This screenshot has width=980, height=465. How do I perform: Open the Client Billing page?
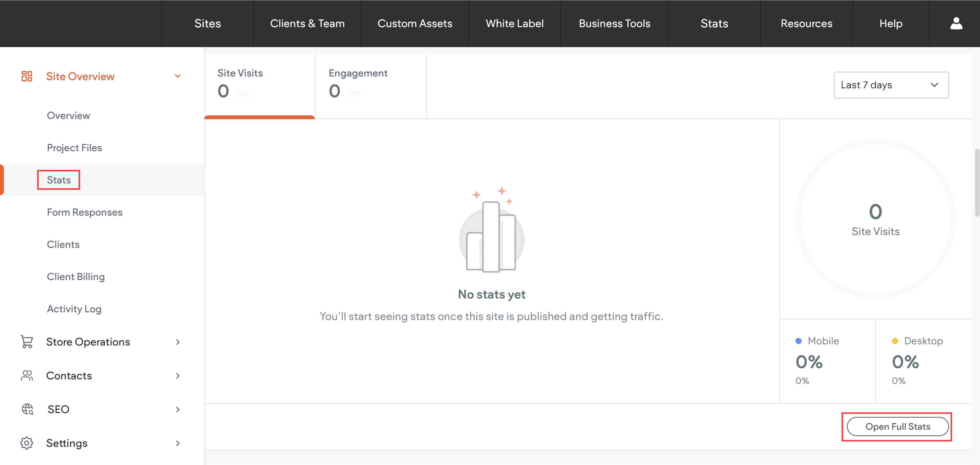coord(75,276)
